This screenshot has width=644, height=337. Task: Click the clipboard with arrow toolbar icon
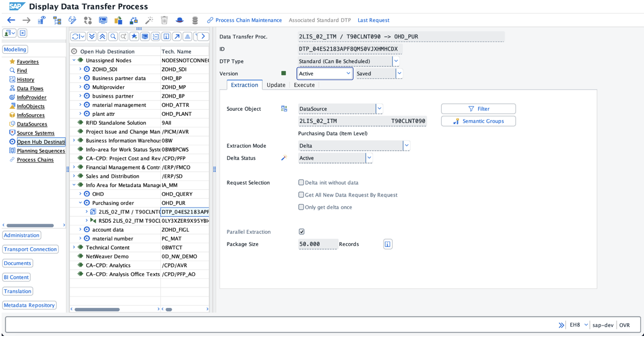118,20
